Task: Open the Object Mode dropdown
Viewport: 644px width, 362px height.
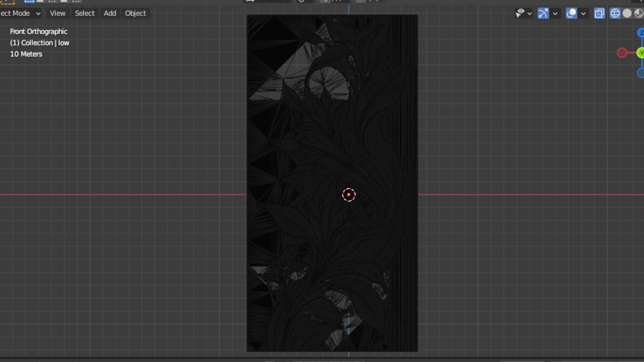Action: pos(20,13)
